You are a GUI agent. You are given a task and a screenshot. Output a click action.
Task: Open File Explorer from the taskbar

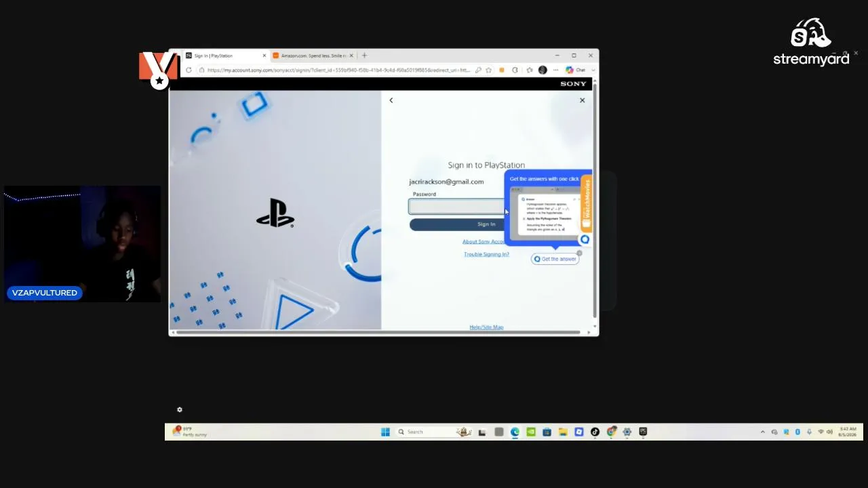click(563, 432)
